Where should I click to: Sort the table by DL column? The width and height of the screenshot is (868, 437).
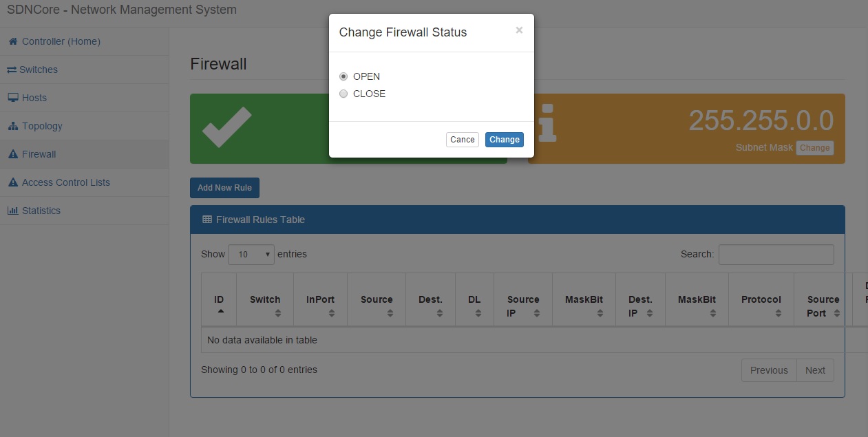pos(475,300)
